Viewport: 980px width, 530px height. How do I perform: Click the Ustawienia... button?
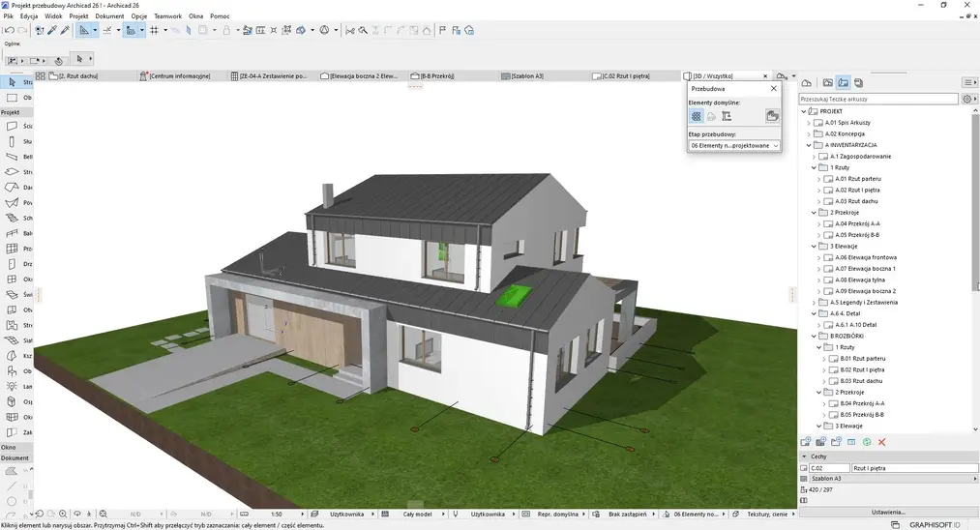tap(888, 512)
